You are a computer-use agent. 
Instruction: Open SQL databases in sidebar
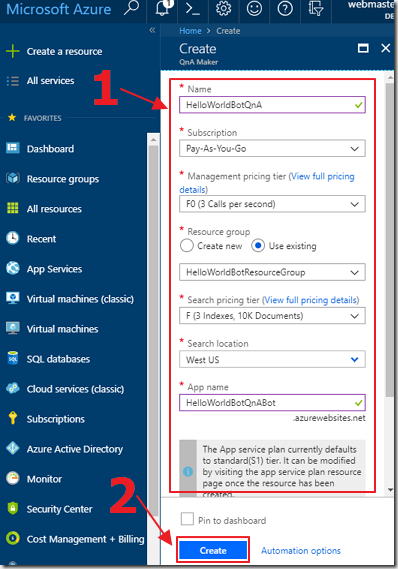58,359
